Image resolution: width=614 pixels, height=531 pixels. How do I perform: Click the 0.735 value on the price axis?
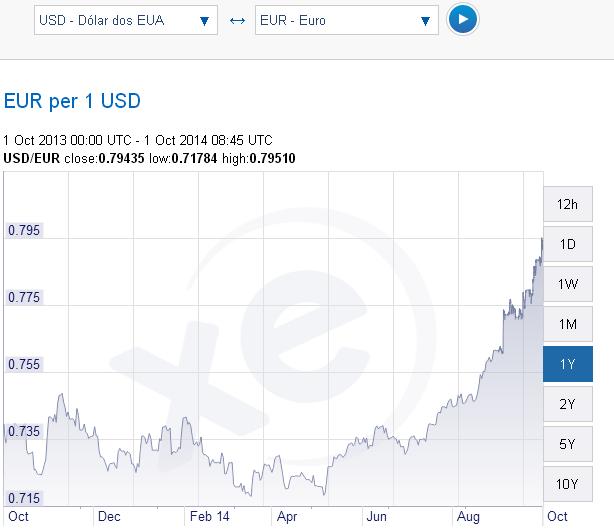coord(24,432)
